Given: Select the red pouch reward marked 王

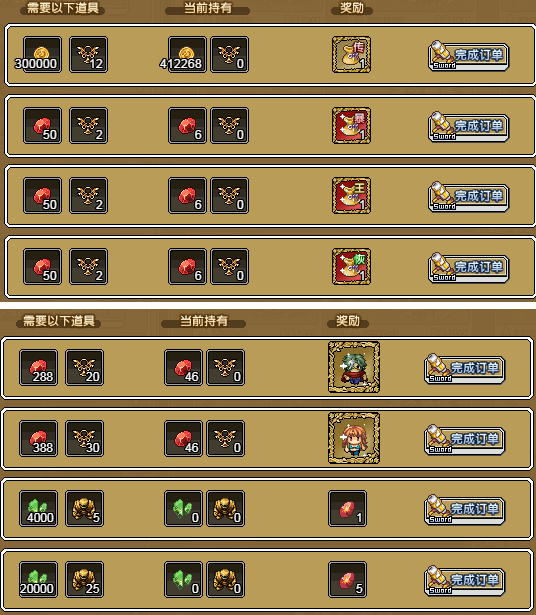Looking at the screenshot, I should pos(351,196).
